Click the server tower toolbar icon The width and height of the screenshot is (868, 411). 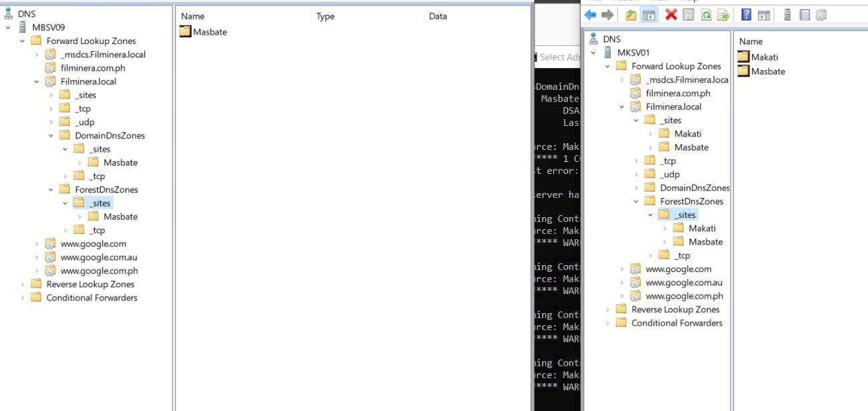pyautogui.click(x=787, y=15)
